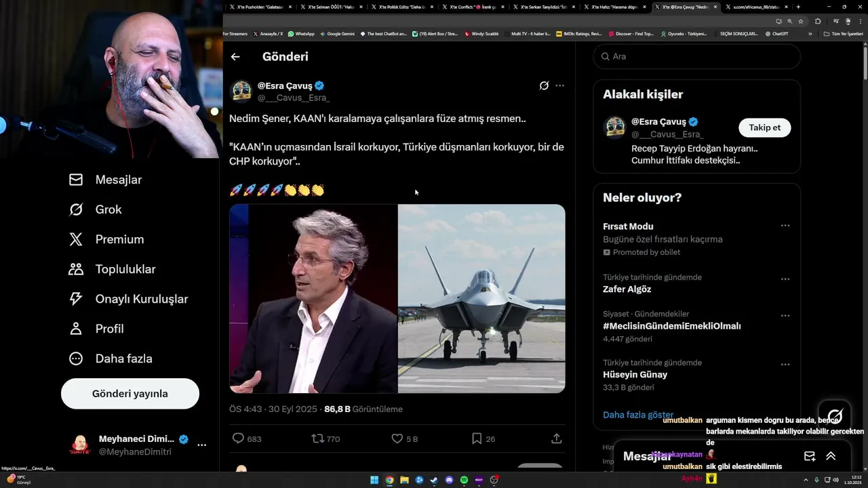Open the WhatsApp bookmark
Image resolution: width=868 pixels, height=488 pixels.
pos(301,33)
